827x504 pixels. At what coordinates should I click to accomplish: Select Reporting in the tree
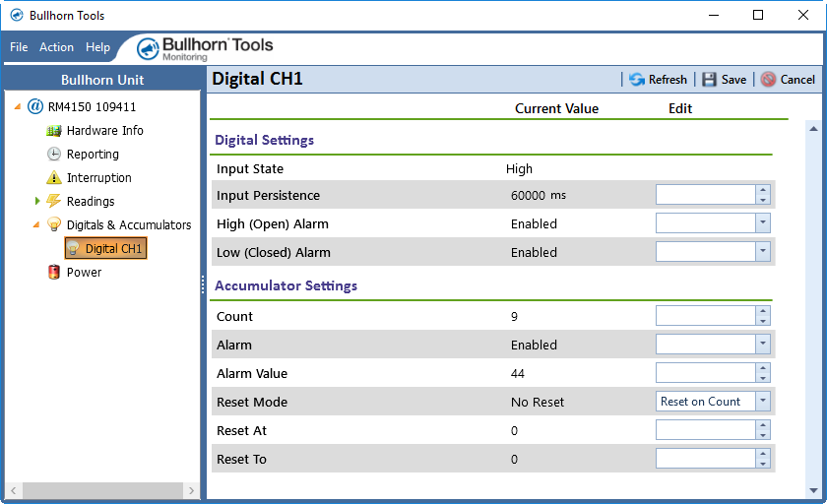click(93, 154)
